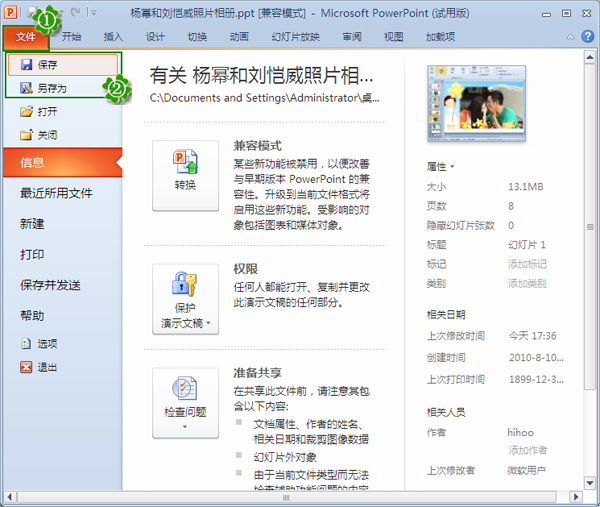The image size is (600, 507).
Task: Click the Add author (添加作者) field
Action: tap(528, 450)
